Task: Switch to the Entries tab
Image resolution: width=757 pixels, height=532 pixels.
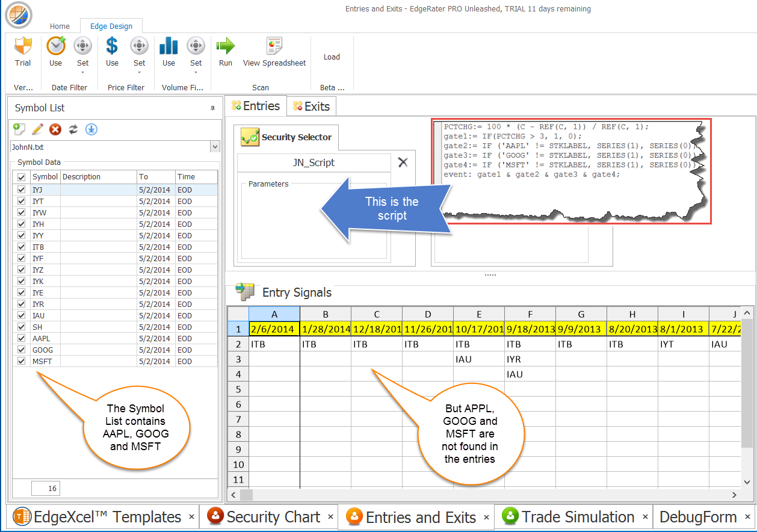Action: coord(256,106)
